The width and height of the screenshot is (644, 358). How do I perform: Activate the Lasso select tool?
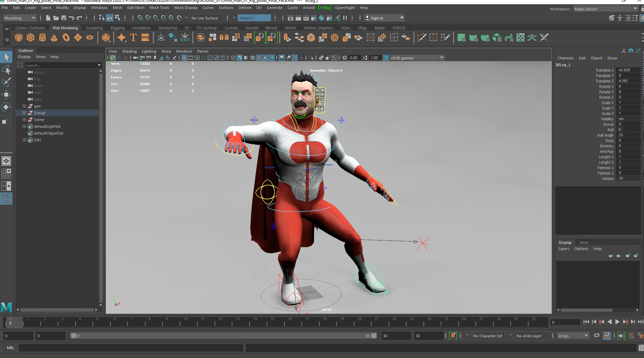coord(6,70)
